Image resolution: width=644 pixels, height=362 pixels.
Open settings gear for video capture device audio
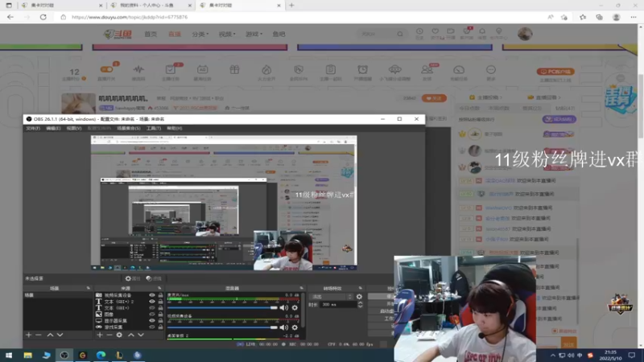click(295, 327)
